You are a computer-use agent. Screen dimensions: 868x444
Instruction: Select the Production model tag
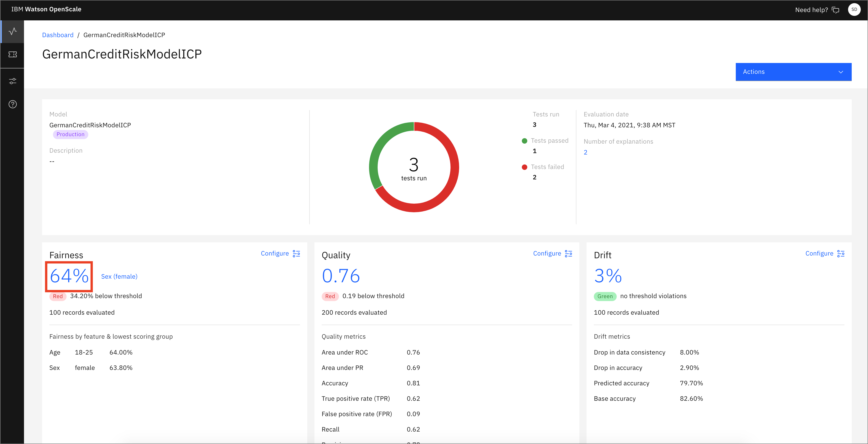[70, 134]
